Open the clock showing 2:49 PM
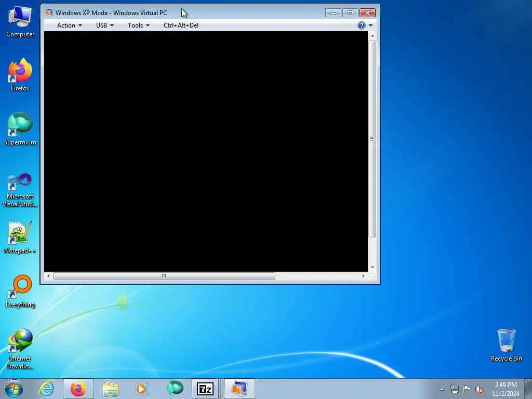Image resolution: width=532 pixels, height=399 pixels. [506, 389]
